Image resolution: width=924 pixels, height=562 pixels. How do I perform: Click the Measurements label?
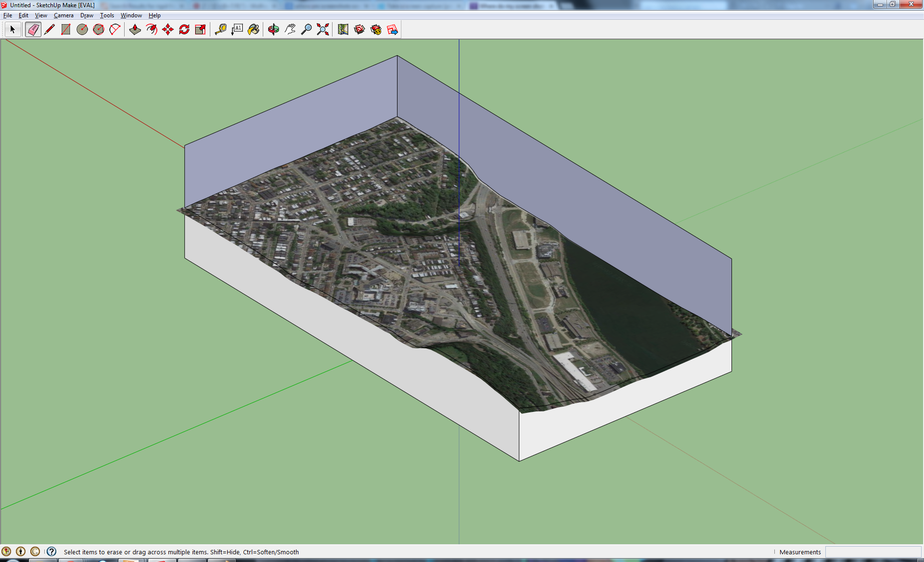[800, 552]
